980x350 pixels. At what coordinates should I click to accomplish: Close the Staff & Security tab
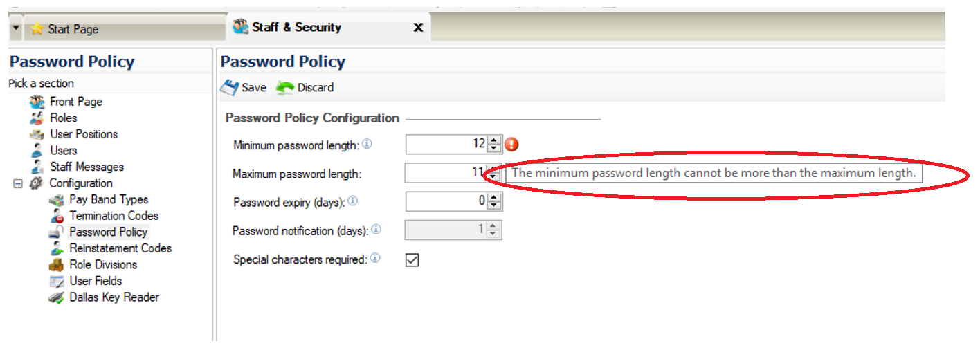tap(418, 28)
